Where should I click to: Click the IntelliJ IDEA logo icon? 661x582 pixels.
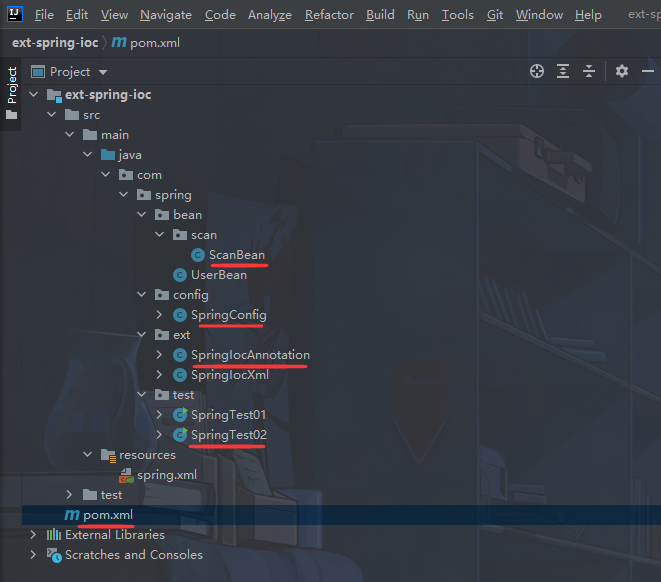(15, 14)
